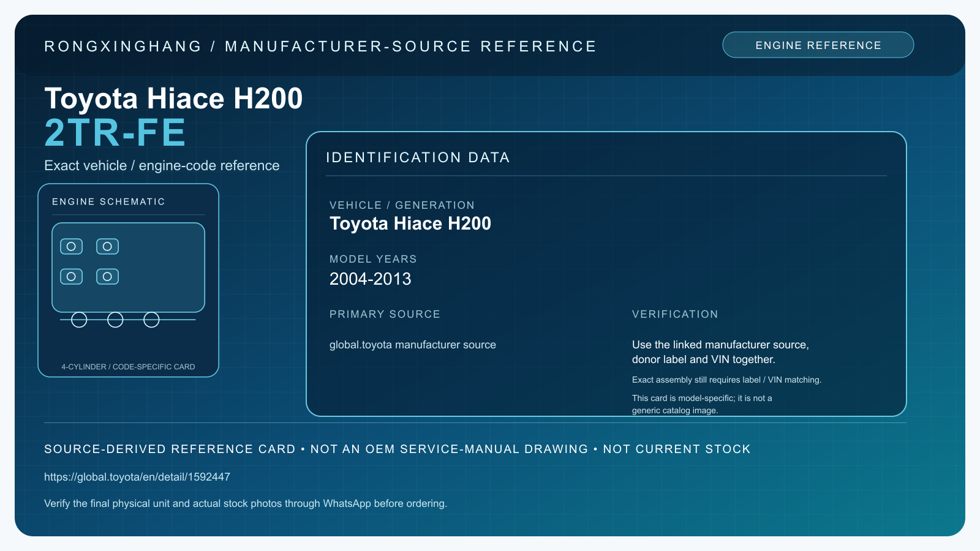Click the VEHICLE / GENERATION label

[x=402, y=205]
